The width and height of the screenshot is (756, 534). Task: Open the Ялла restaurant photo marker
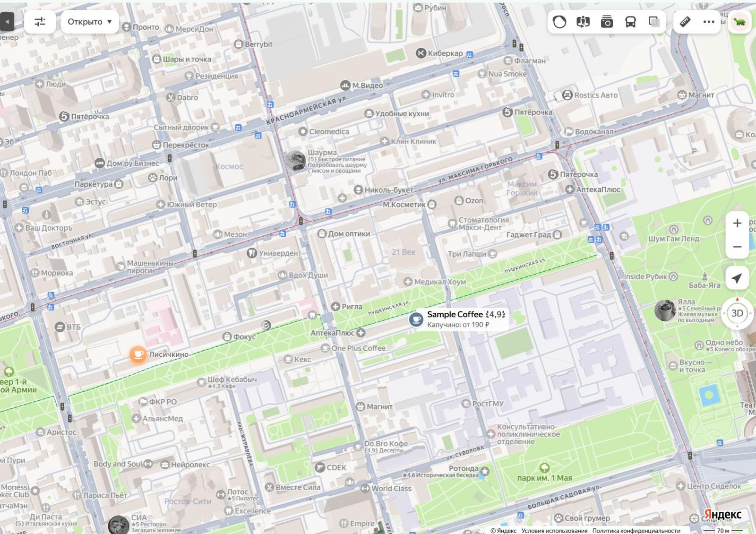[665, 310]
